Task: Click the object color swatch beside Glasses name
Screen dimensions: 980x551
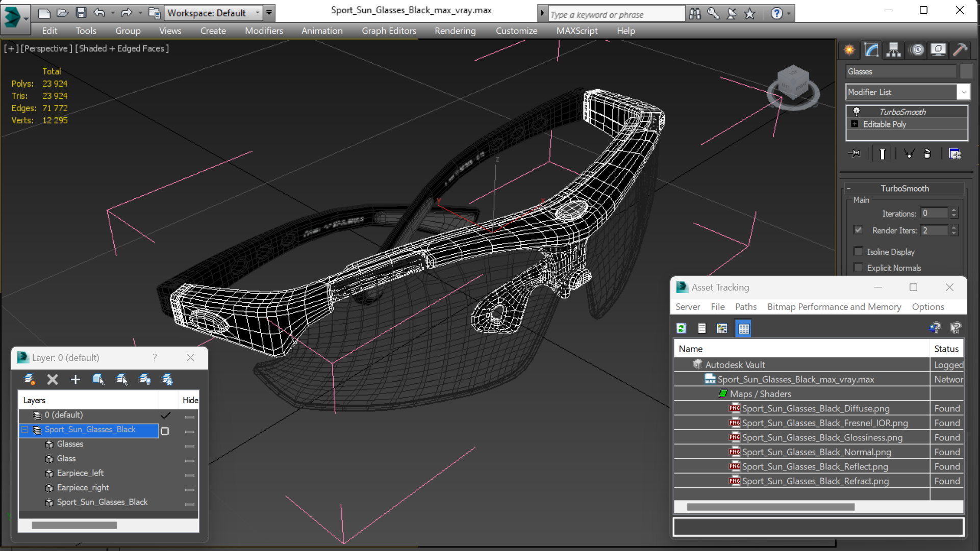Action: (x=965, y=71)
